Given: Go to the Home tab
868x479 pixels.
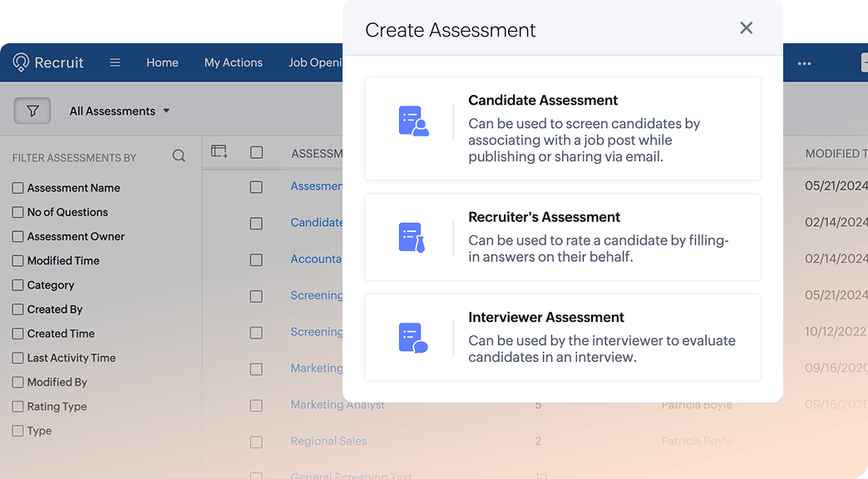Looking at the screenshot, I should click(162, 62).
